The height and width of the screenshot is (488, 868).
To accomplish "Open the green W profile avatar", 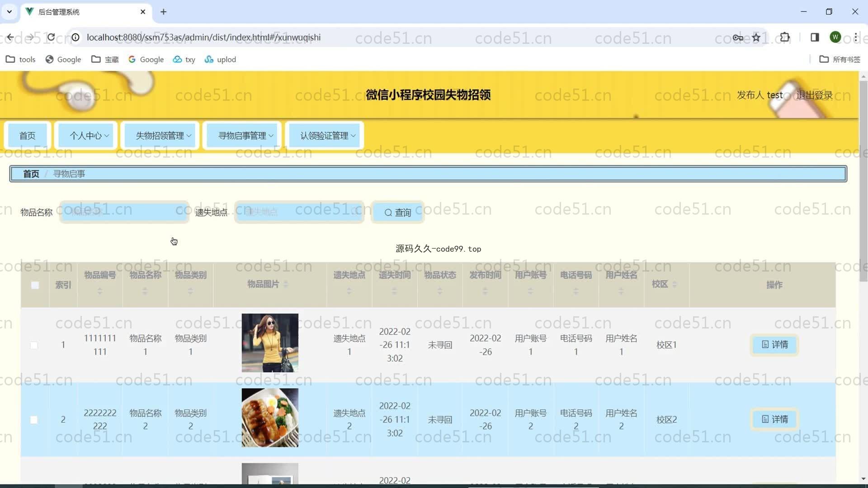I will 835,38.
